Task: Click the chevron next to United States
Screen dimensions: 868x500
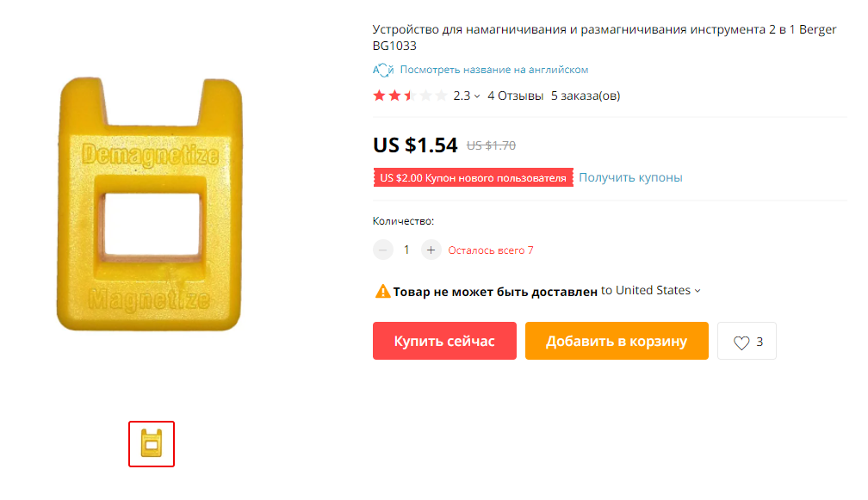Action: [x=697, y=291]
